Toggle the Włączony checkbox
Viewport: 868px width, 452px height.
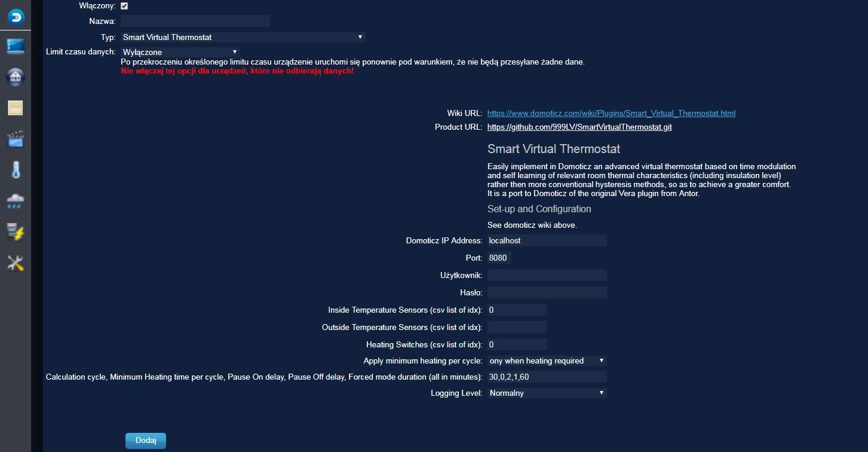click(124, 6)
